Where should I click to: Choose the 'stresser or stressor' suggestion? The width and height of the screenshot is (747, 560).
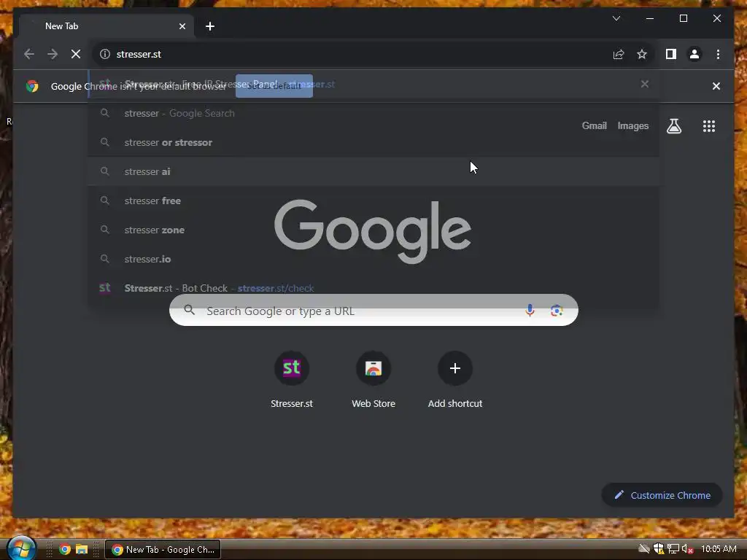(x=373, y=142)
